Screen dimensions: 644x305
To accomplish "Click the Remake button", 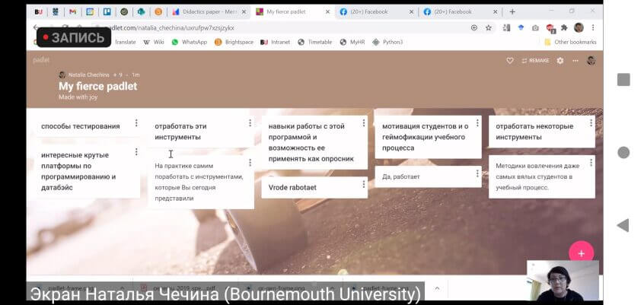I will (535, 60).
